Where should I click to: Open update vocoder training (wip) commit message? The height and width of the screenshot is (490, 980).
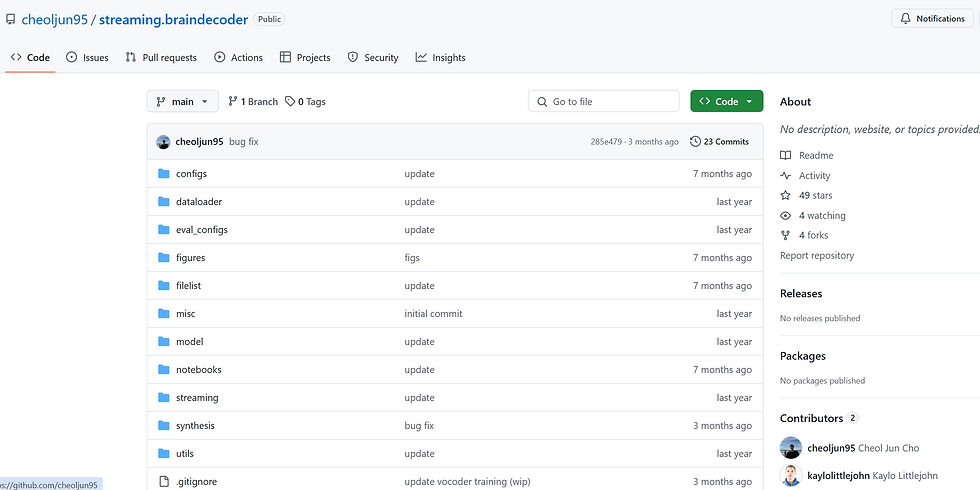pyautogui.click(x=468, y=482)
